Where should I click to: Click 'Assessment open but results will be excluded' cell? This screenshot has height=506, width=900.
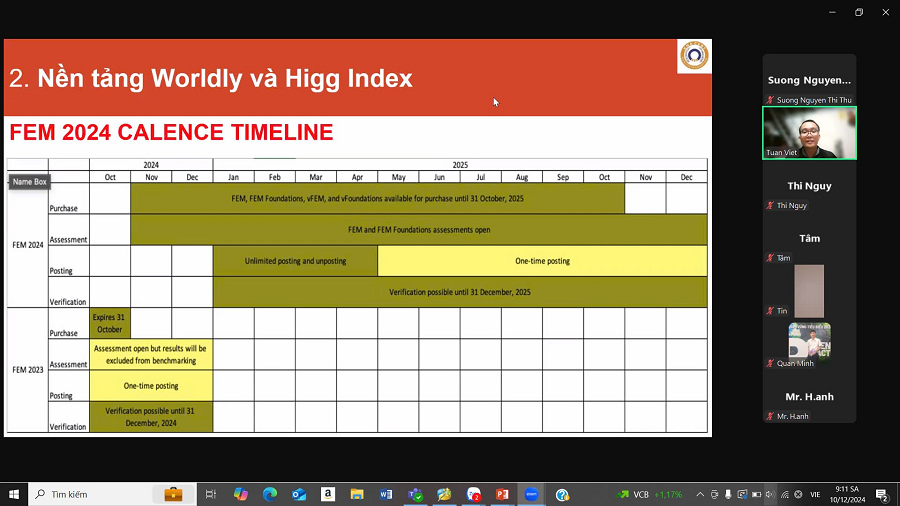[151, 355]
